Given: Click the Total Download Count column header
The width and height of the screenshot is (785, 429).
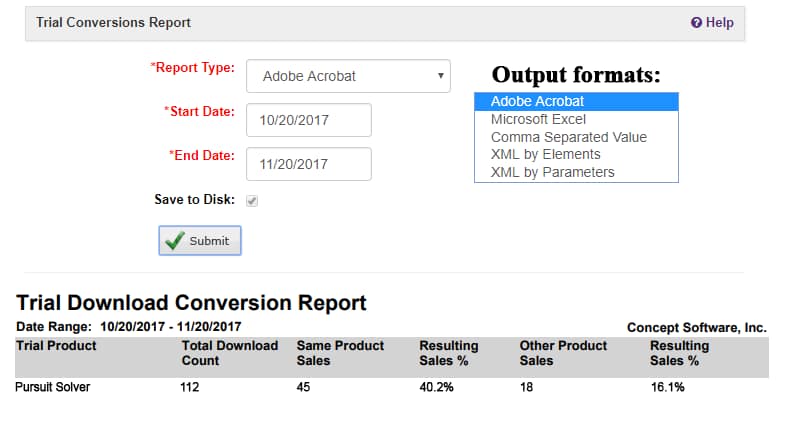Looking at the screenshot, I should [230, 353].
